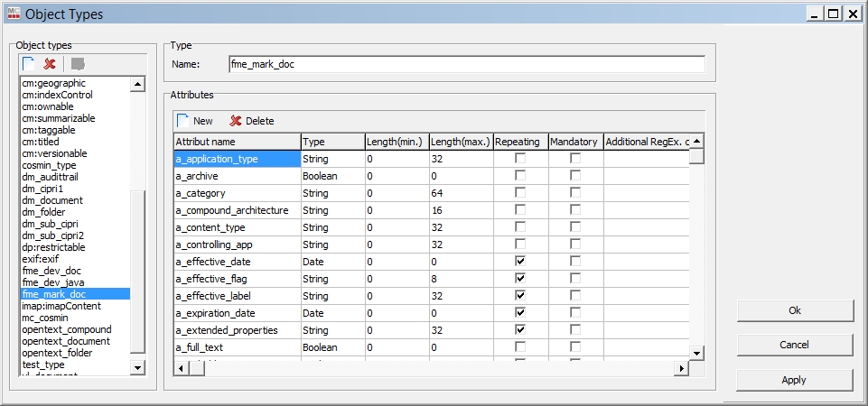Uncheck Repeating for a_effective_date
This screenshot has width=868, height=406.
click(518, 262)
